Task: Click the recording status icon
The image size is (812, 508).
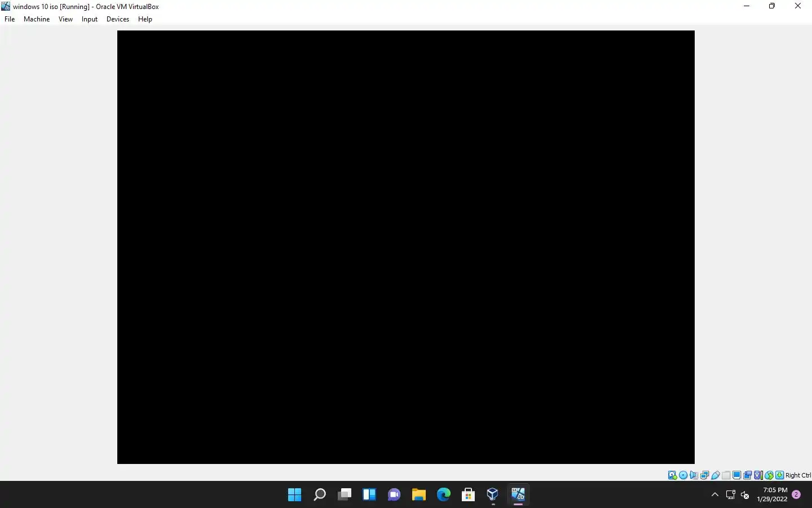Action: pyautogui.click(x=747, y=475)
